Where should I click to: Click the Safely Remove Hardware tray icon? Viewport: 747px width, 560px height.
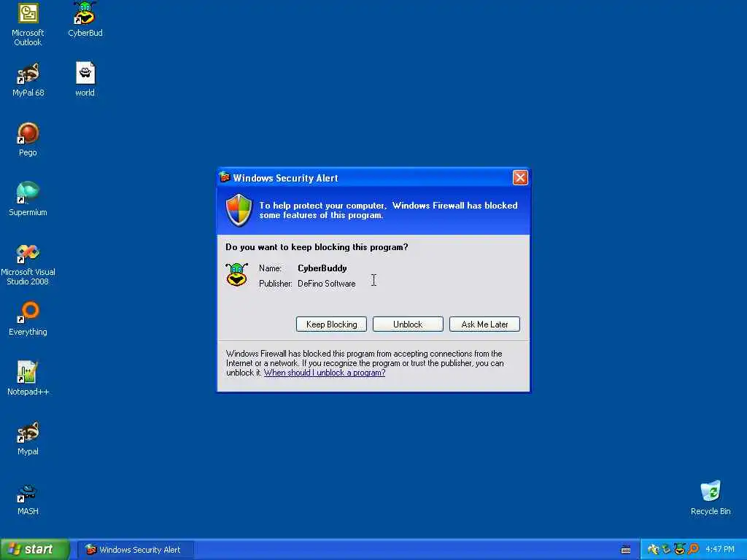[666, 550]
